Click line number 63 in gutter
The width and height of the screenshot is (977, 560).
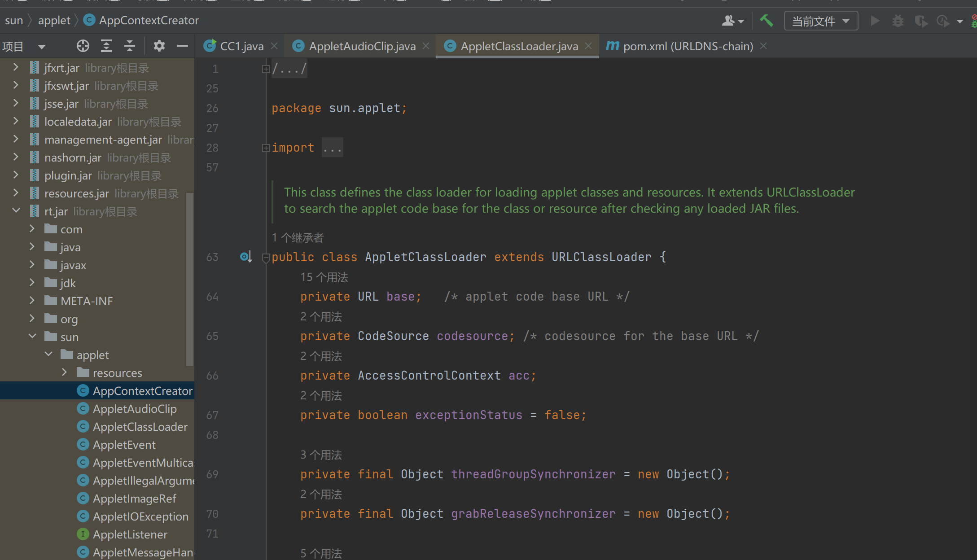[x=212, y=257]
